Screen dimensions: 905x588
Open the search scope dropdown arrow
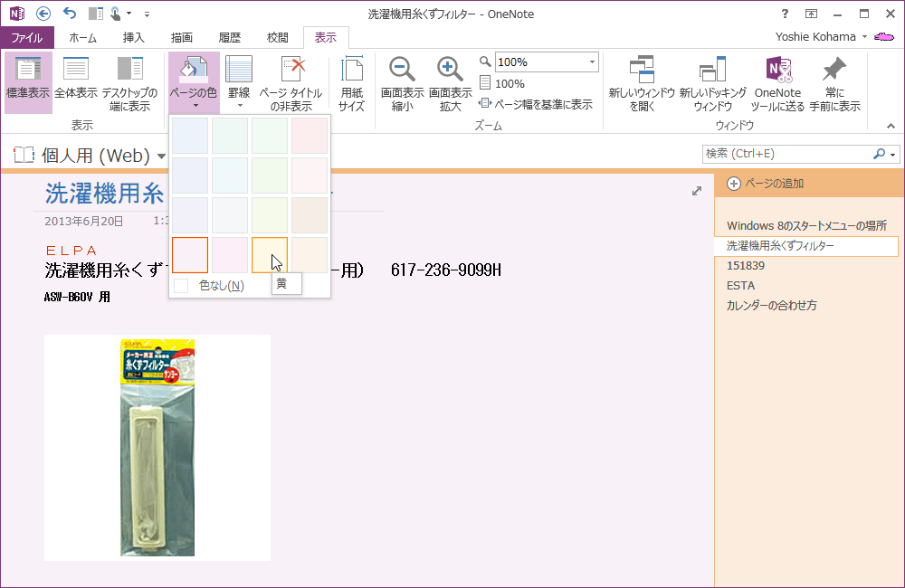coord(893,155)
